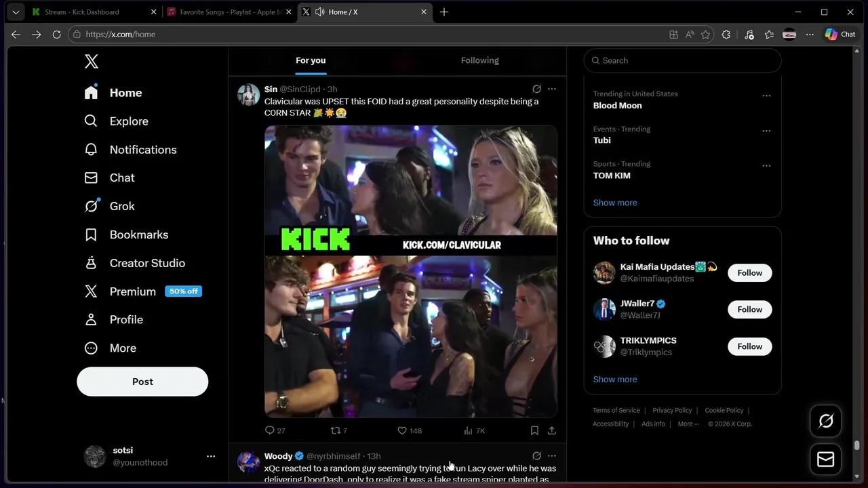The image size is (868, 488).
Task: Open browser tab search dropdown
Action: (16, 12)
